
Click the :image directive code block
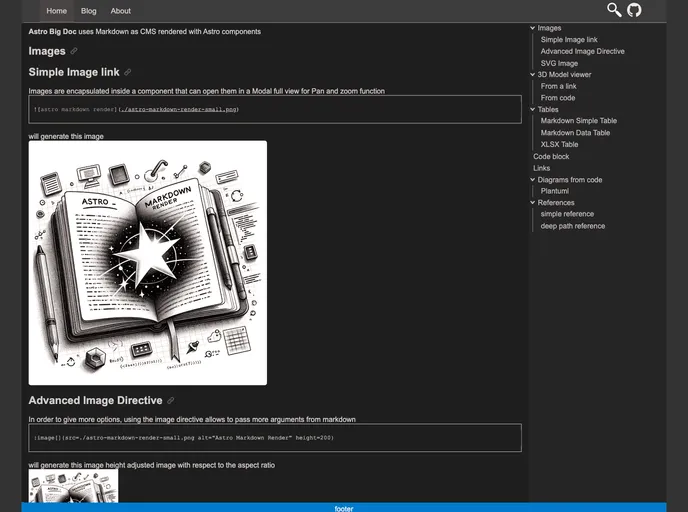[275, 437]
